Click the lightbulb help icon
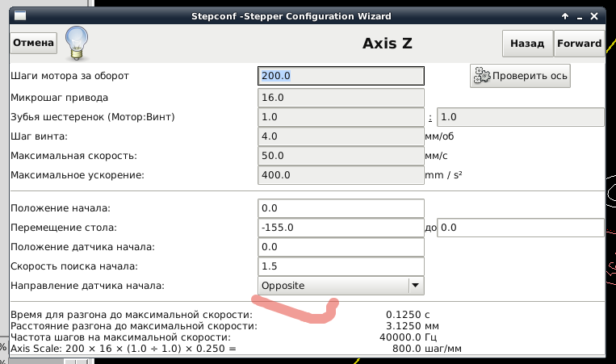The width and height of the screenshot is (616, 364). coord(77,44)
